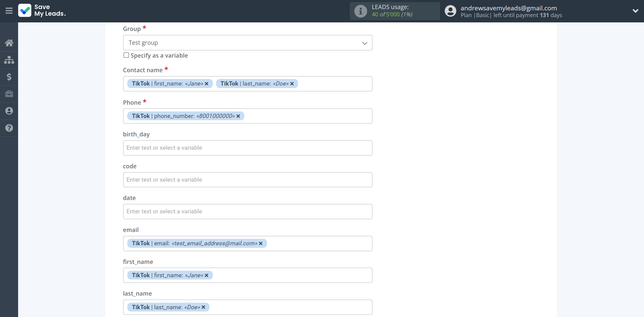
Task: Click the Specify as a variable label
Action: tap(159, 56)
